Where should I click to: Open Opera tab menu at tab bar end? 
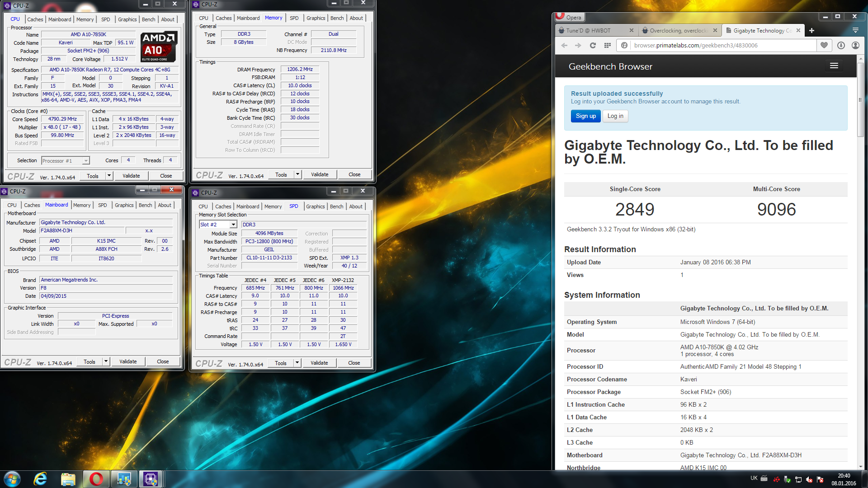pyautogui.click(x=855, y=30)
